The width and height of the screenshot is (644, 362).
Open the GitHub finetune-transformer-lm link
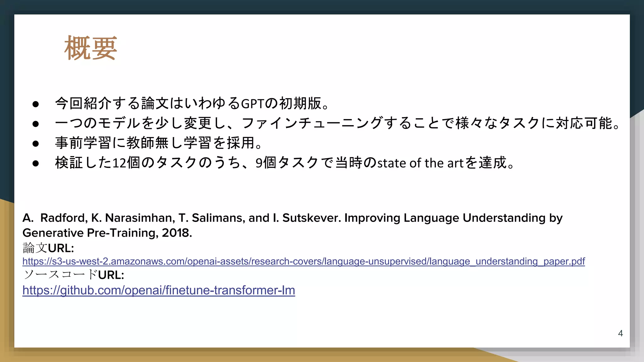click(x=158, y=290)
